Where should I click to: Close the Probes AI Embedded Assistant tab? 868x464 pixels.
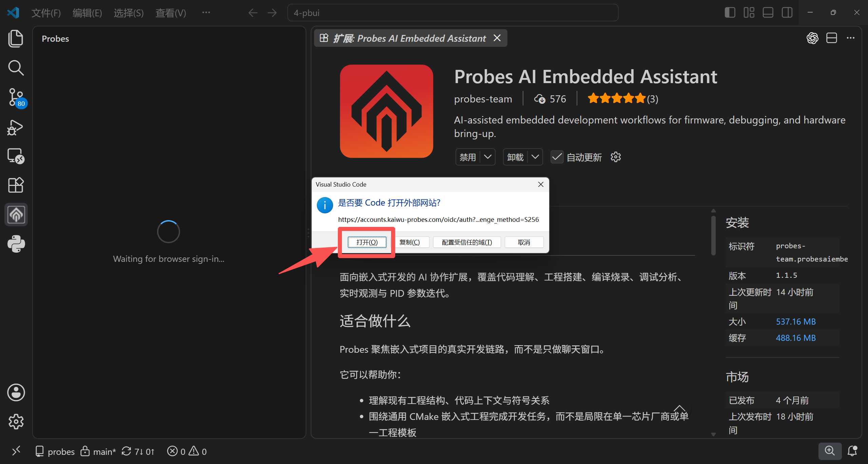[497, 38]
